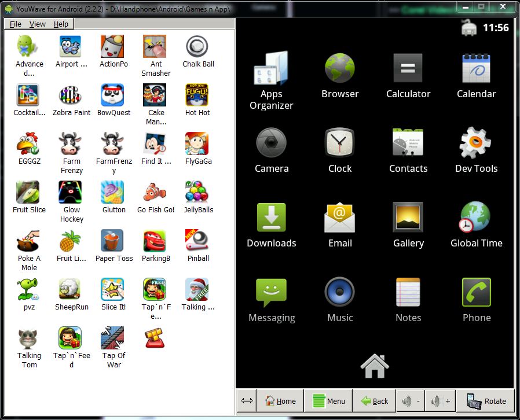This screenshot has width=520, height=420.
Task: Click the home arrow on the Android launcher
Action: pyautogui.click(x=374, y=364)
